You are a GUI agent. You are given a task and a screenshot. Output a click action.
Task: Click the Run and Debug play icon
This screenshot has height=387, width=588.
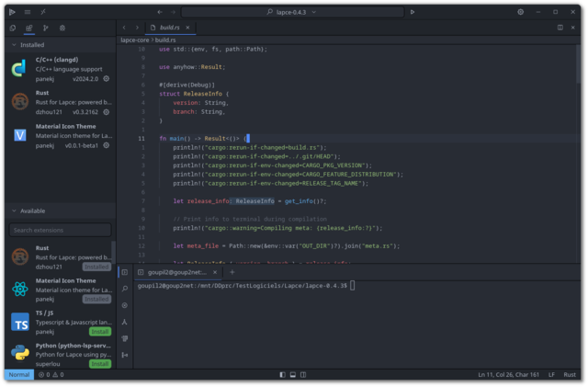413,12
